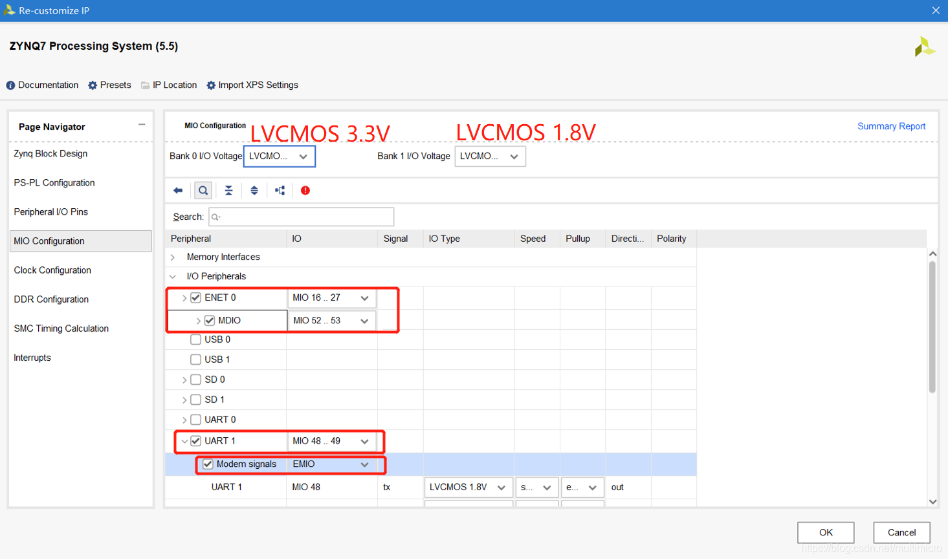Open the MDIO MIO 52..53 dropdown
The width and height of the screenshot is (948, 560).
[331, 321]
